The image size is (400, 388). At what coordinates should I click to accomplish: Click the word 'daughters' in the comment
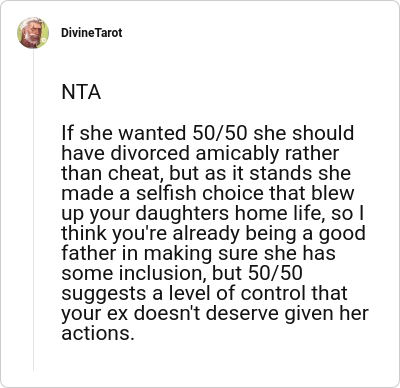pos(182,213)
